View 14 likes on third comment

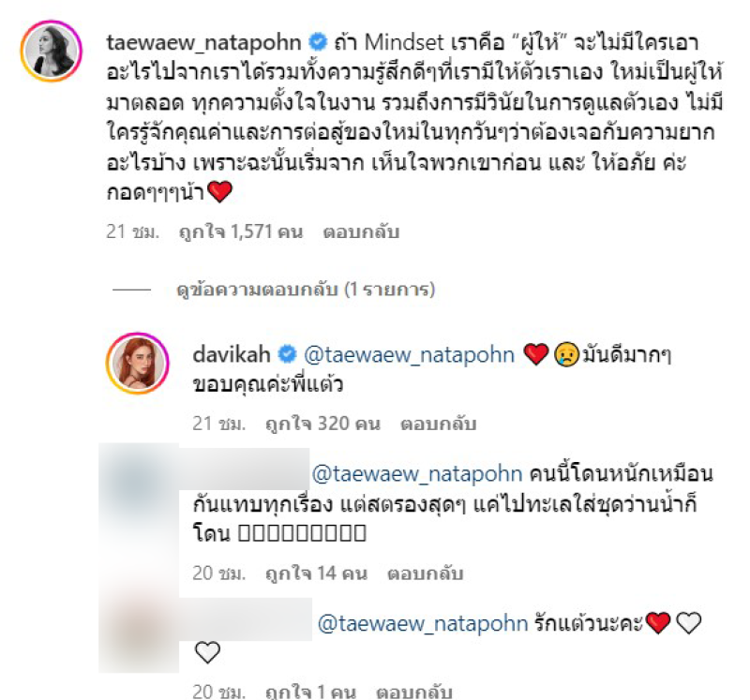click(317, 573)
